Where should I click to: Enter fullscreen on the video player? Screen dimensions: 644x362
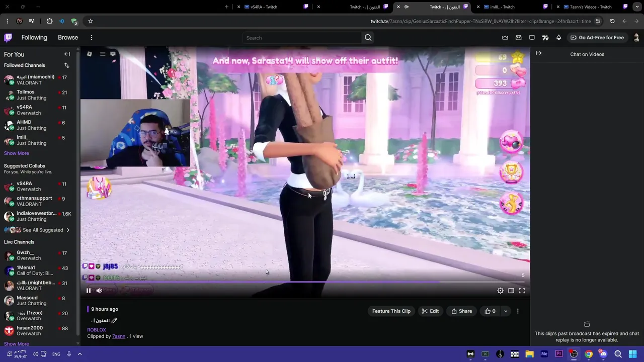pos(522,291)
